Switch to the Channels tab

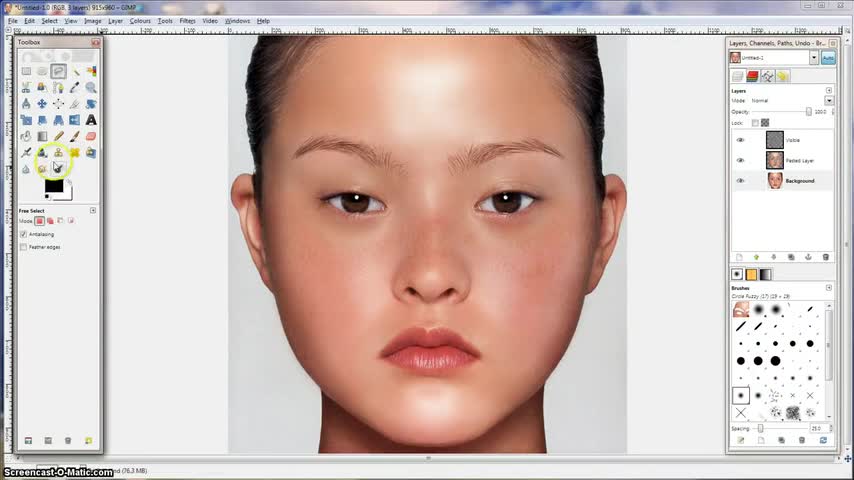[753, 76]
